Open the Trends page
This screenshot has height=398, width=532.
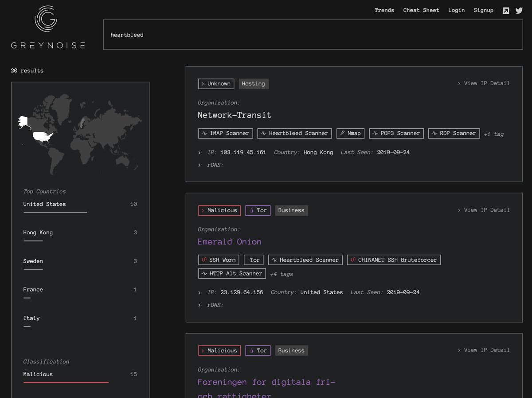384,10
